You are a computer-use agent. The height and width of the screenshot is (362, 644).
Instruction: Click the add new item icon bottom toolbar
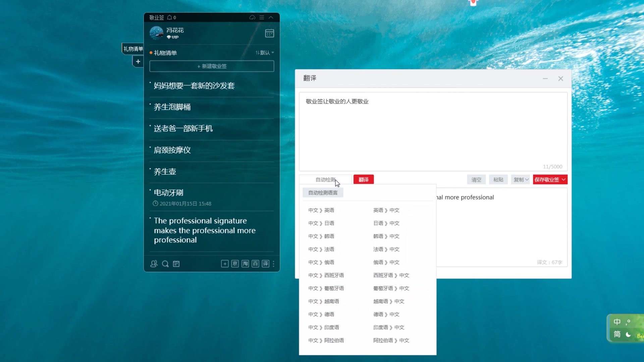225,263
